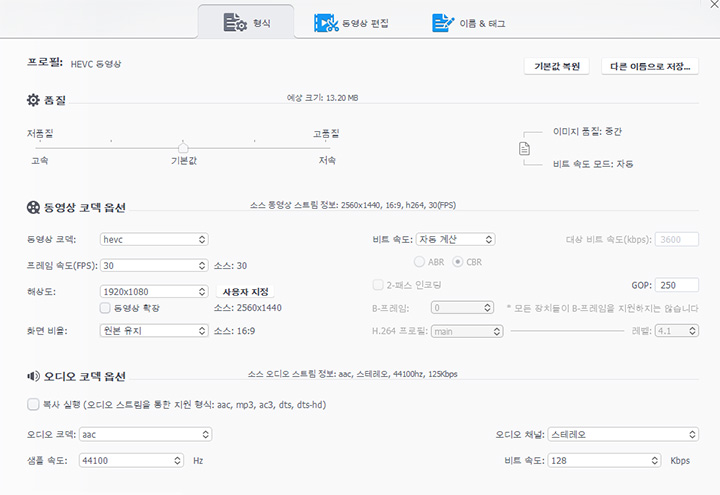Open the 오디오 채널 스테레오 dropdown

623,434
